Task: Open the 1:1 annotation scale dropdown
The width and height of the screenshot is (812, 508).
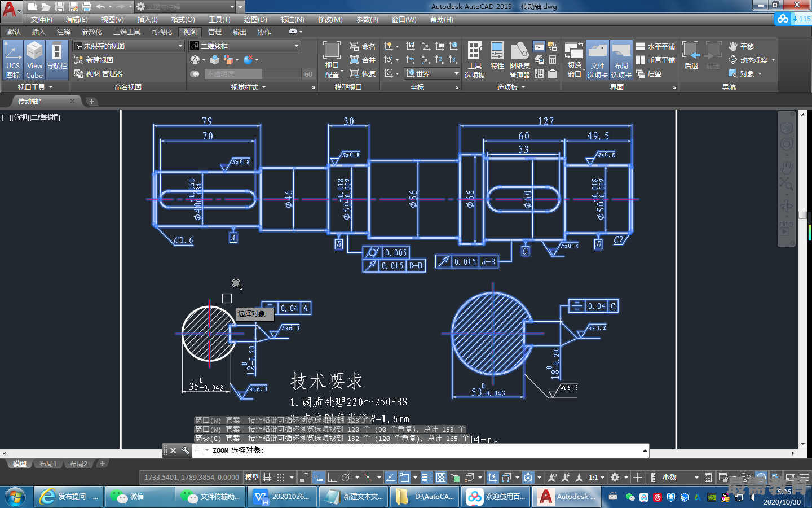Action: (x=597, y=478)
